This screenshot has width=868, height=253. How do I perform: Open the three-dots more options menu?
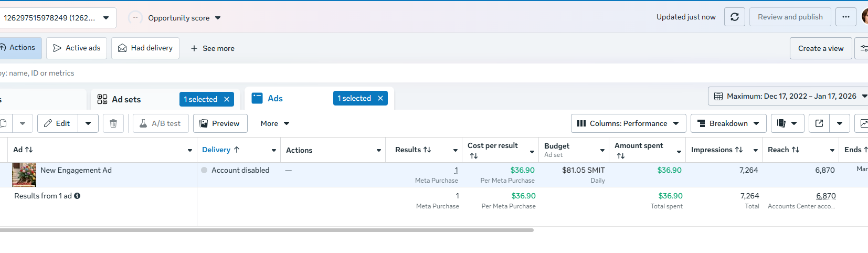(846, 17)
